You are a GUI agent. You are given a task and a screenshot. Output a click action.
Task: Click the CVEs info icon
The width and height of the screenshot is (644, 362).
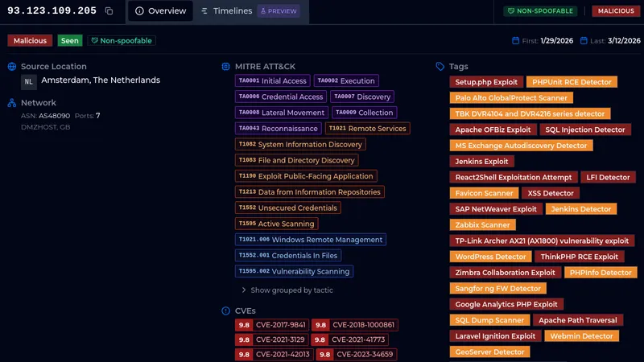(225, 311)
